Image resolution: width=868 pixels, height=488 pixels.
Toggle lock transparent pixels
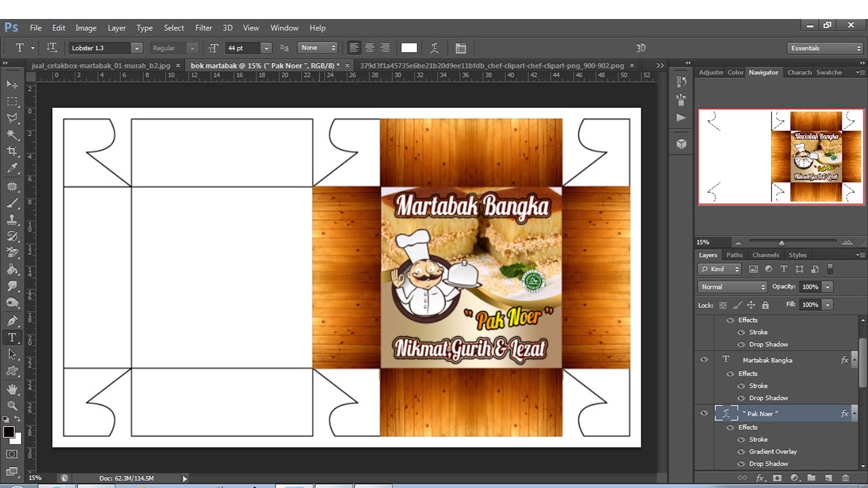(723, 305)
